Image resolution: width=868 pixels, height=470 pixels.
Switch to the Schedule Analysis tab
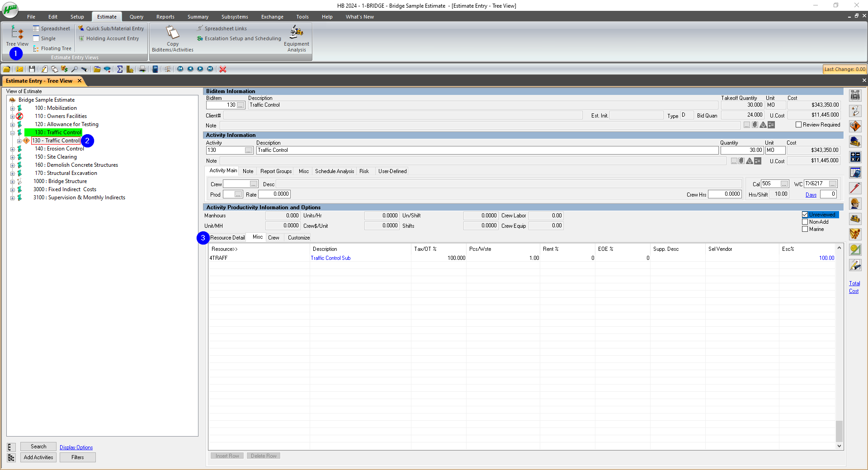[335, 171]
